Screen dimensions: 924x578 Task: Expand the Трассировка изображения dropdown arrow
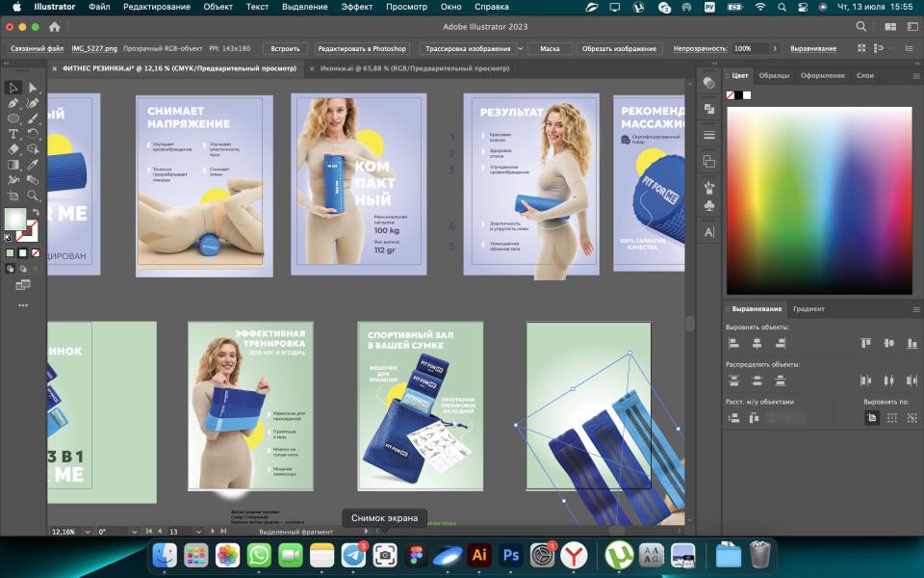point(521,48)
